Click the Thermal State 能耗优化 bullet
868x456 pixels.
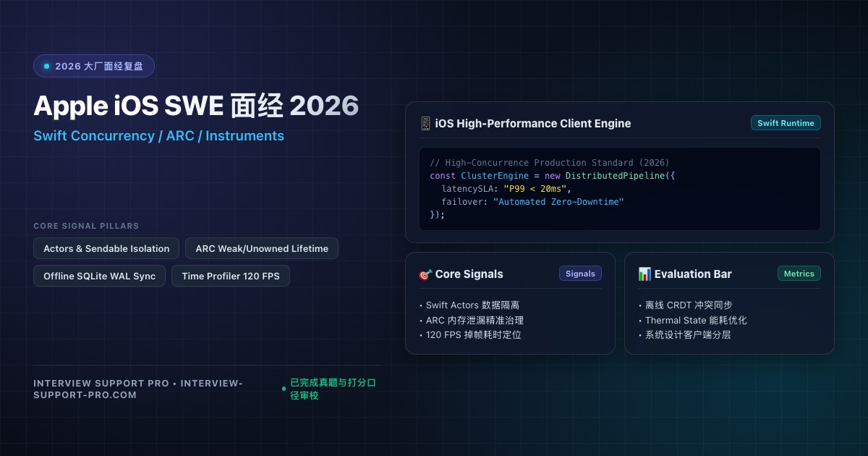(692, 320)
